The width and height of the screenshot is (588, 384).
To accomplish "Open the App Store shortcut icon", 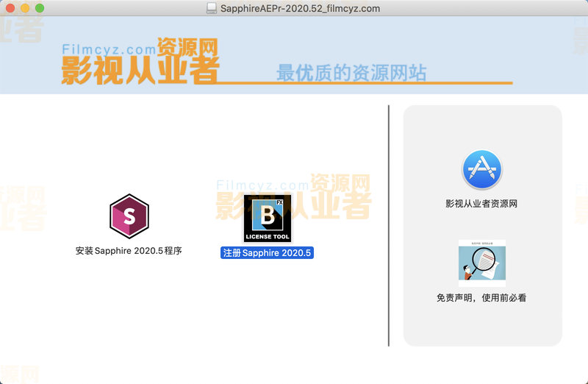I will (x=482, y=169).
